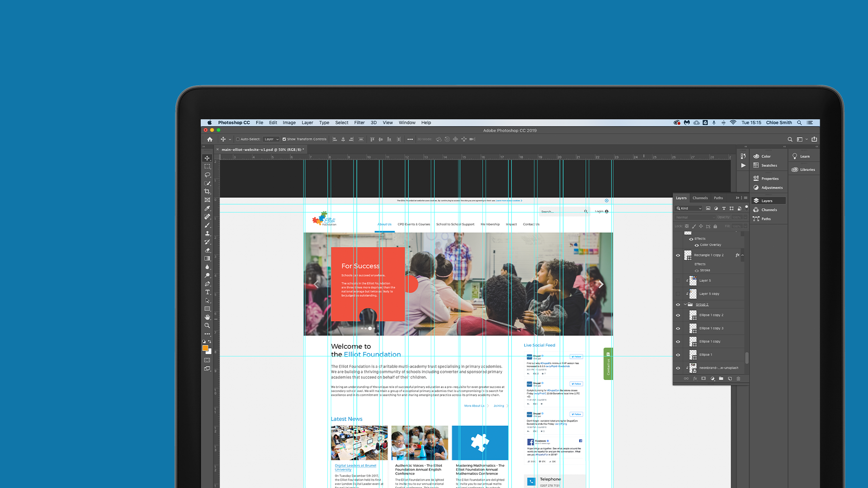Enable the Auto-Select checkbox
868x488 pixels.
(237, 139)
